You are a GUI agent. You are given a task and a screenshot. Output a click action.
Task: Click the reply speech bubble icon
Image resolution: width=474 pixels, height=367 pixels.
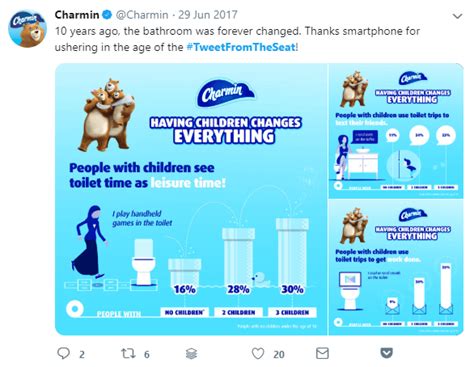point(63,353)
